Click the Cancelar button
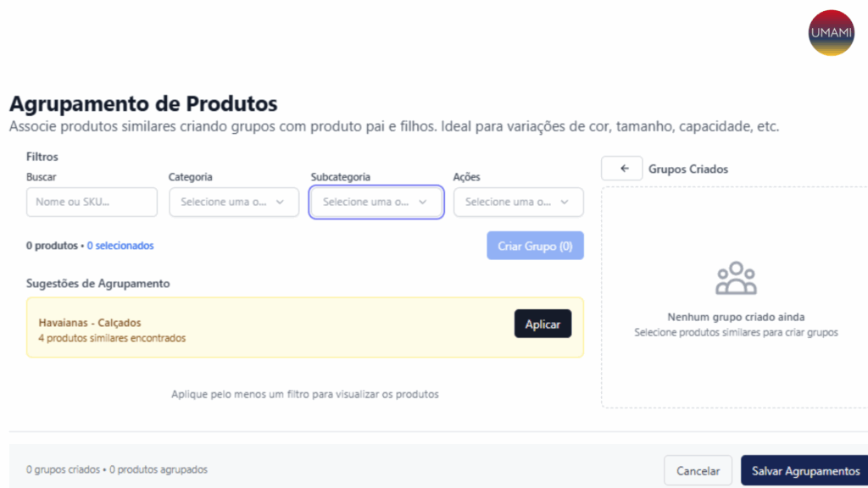The image size is (868, 488). 698,470
